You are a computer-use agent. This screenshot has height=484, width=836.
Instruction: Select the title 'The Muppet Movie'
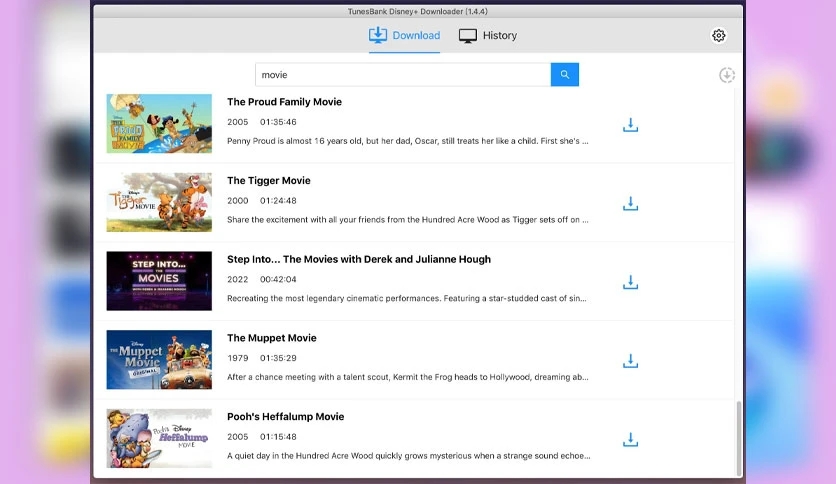pos(271,338)
